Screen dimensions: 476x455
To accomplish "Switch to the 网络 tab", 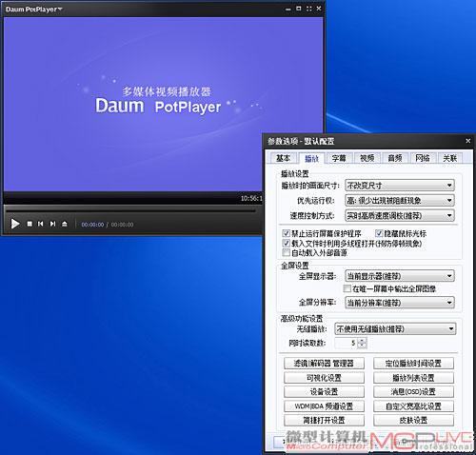I will (423, 158).
